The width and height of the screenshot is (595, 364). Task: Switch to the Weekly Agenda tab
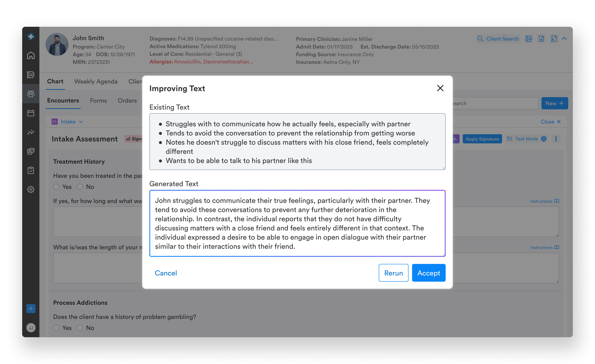96,82
